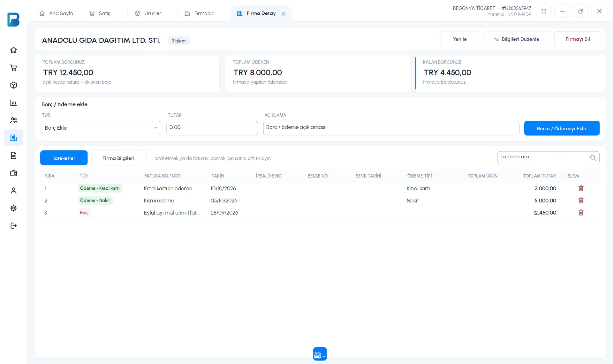613x364 pixels.
Task: Sort by the Tarih column header
Action: tap(217, 176)
